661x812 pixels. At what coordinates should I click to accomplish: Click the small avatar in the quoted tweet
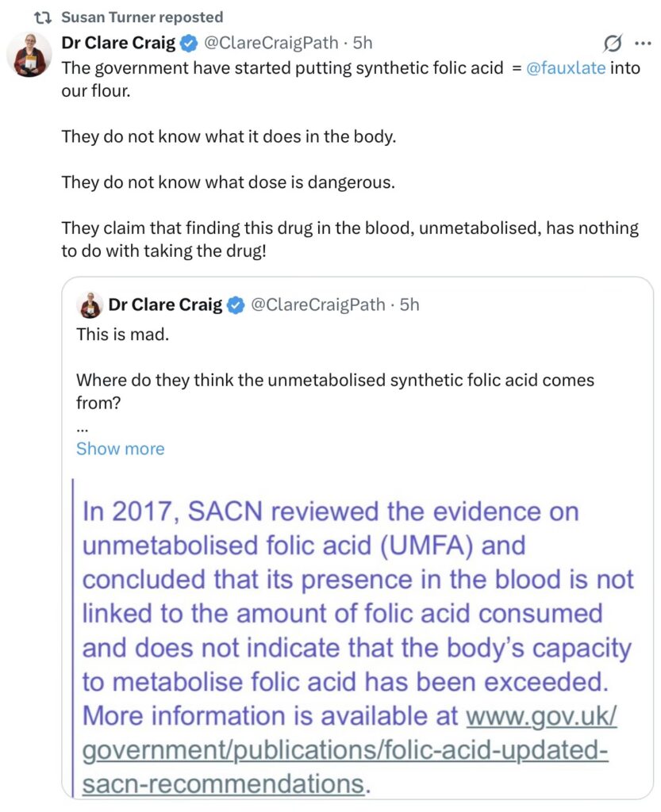(89, 304)
